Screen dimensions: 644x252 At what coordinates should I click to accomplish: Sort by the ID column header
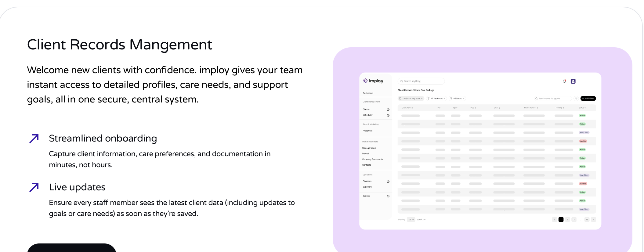coord(439,108)
